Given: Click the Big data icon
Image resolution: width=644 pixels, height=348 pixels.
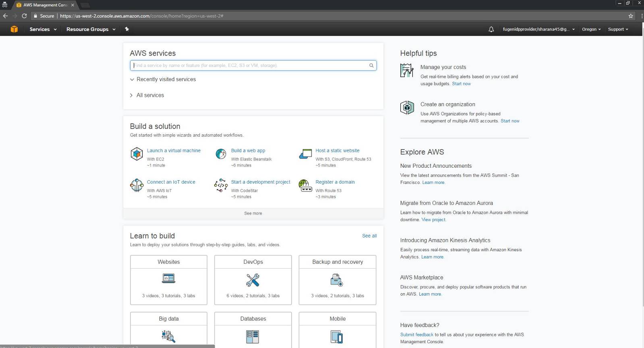Looking at the screenshot, I should pyautogui.click(x=168, y=336).
